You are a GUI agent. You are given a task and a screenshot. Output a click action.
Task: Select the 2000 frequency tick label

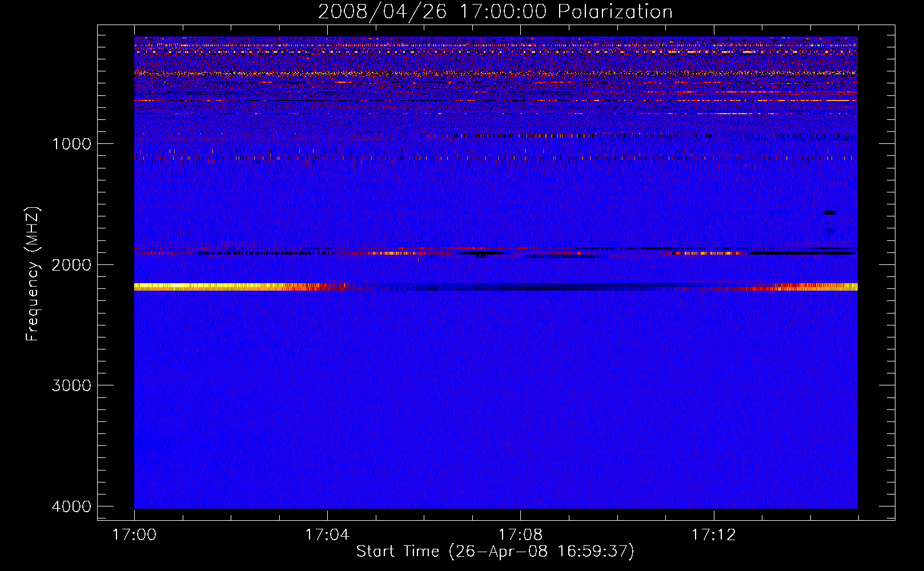pos(71,265)
